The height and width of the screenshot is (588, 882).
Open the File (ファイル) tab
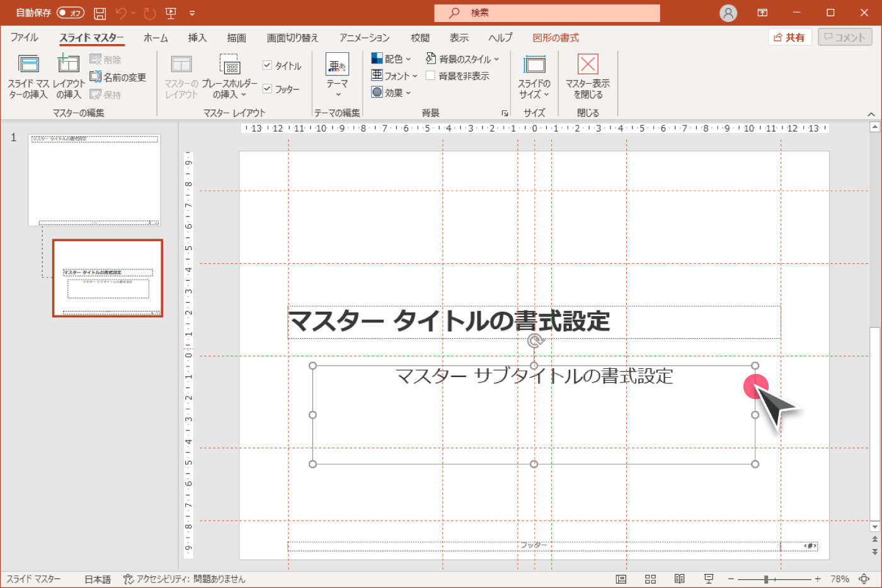(x=24, y=38)
